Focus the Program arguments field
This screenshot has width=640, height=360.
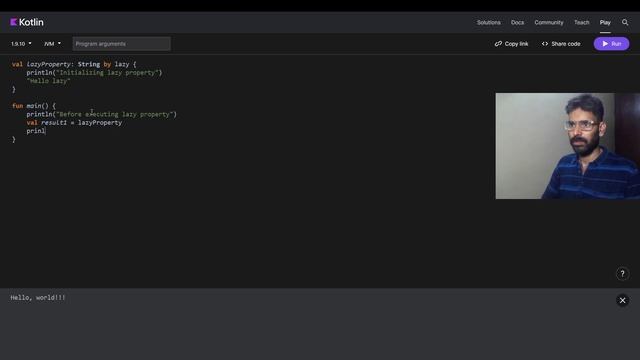point(122,44)
